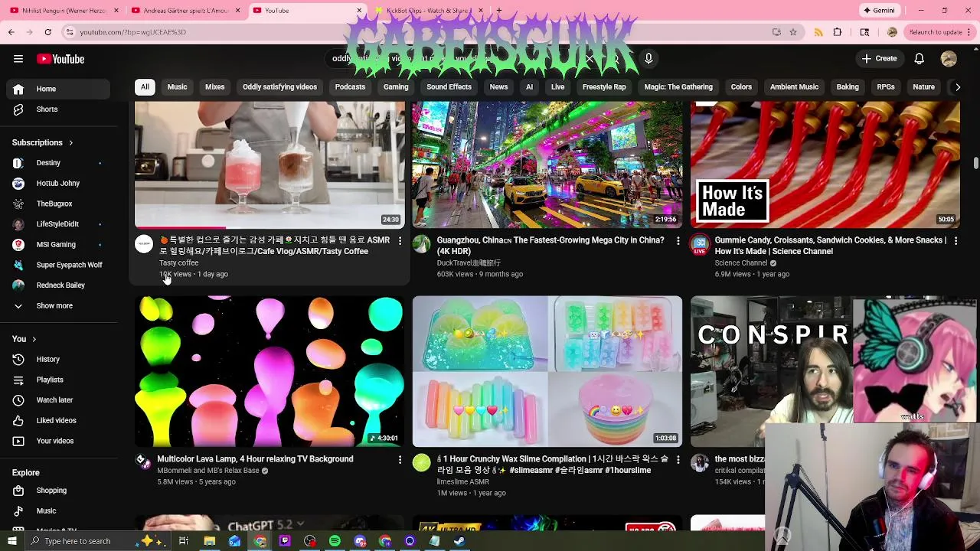
Task: Click the address bar URL
Action: coord(133,32)
